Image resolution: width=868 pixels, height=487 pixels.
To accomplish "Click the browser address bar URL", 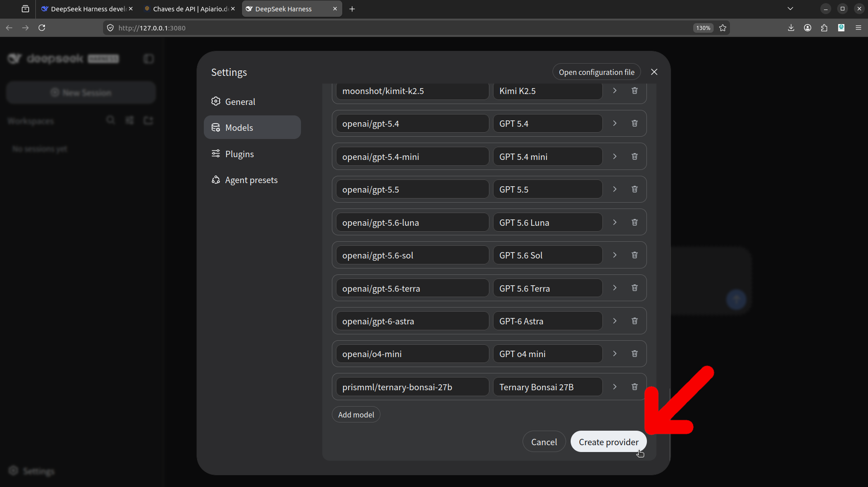I will click(x=152, y=28).
